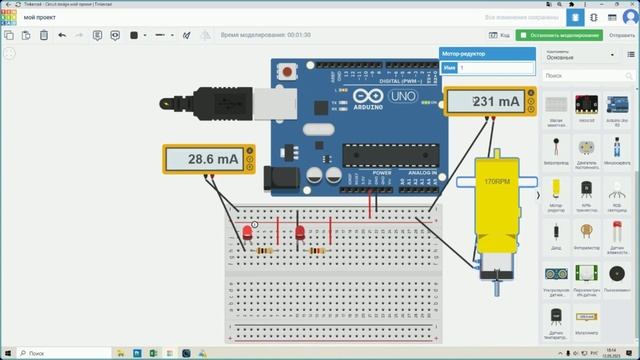Click the left red LED on breadboard
The height and width of the screenshot is (360, 640).
point(247,233)
